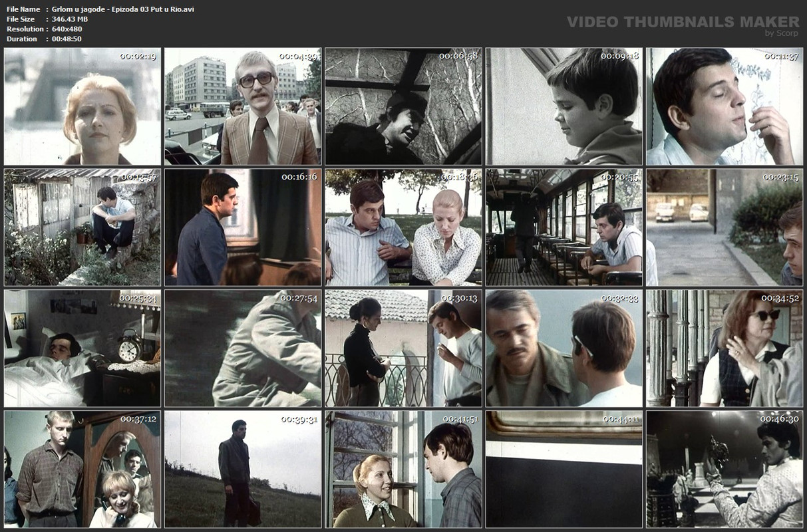
Task: Open the field frame at 00:39:31
Action: pyautogui.click(x=243, y=469)
